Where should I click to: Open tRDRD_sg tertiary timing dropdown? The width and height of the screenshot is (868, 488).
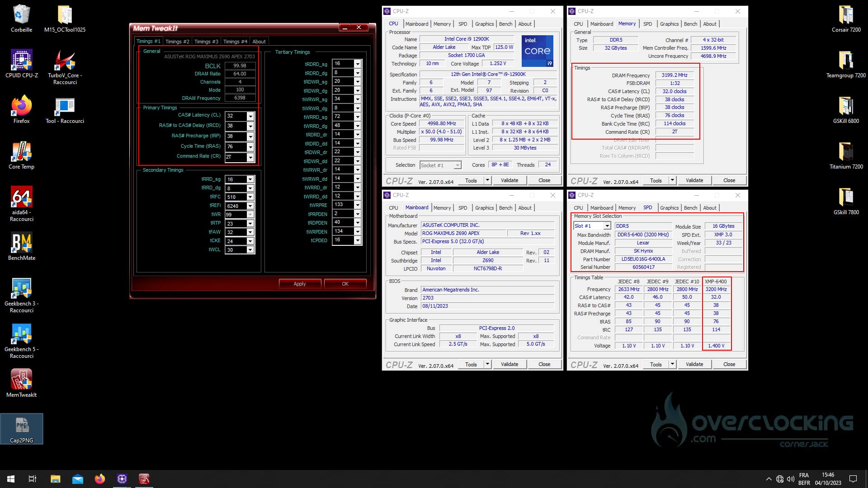click(x=358, y=64)
